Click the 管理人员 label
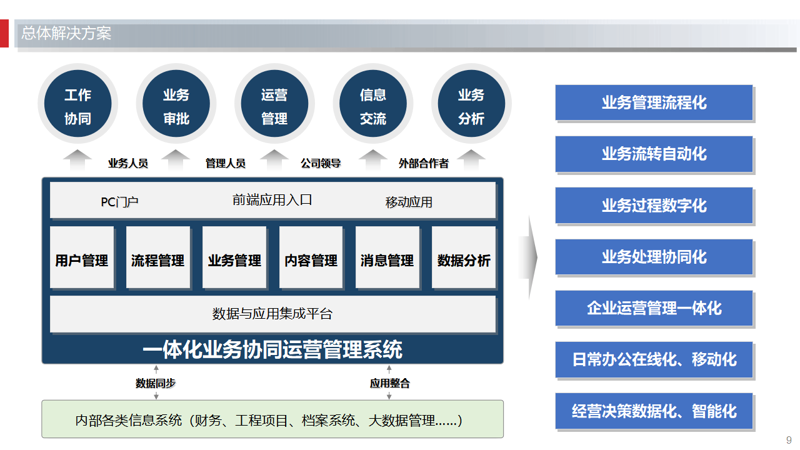This screenshot has height=450, width=800. pyautogui.click(x=225, y=163)
